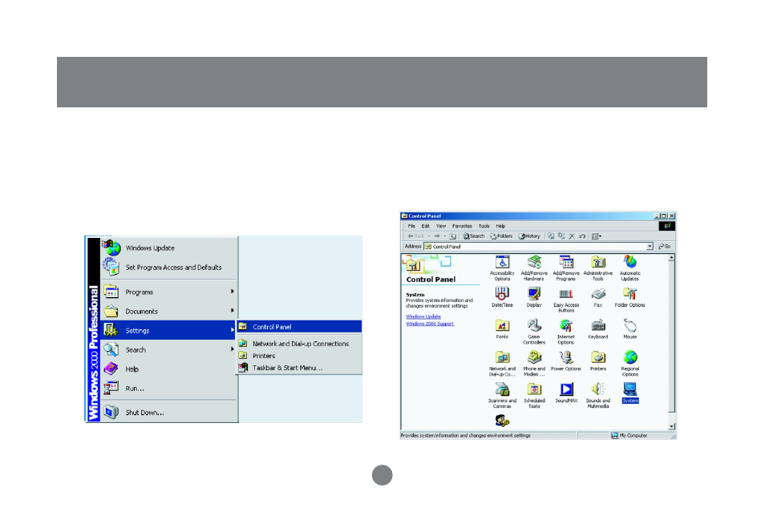Open the History pane button

(x=529, y=236)
